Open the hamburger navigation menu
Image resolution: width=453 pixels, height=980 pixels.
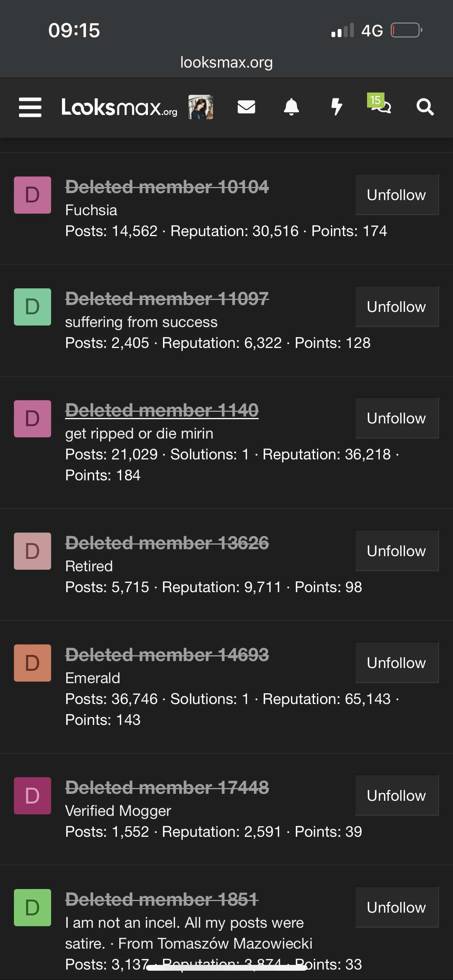pos(30,107)
